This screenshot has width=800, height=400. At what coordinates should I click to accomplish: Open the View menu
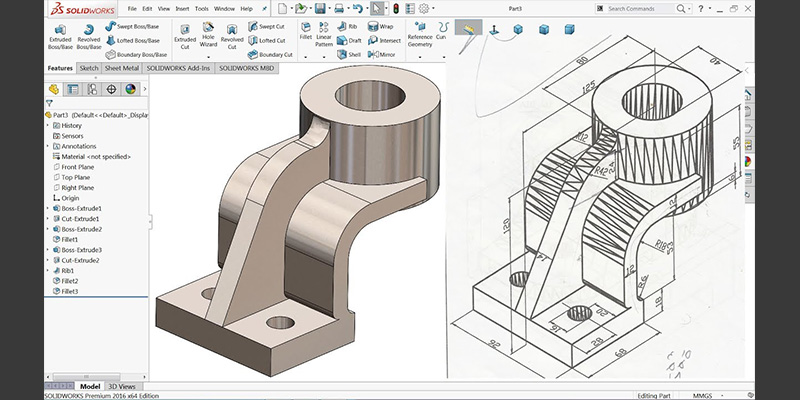pyautogui.click(x=164, y=9)
